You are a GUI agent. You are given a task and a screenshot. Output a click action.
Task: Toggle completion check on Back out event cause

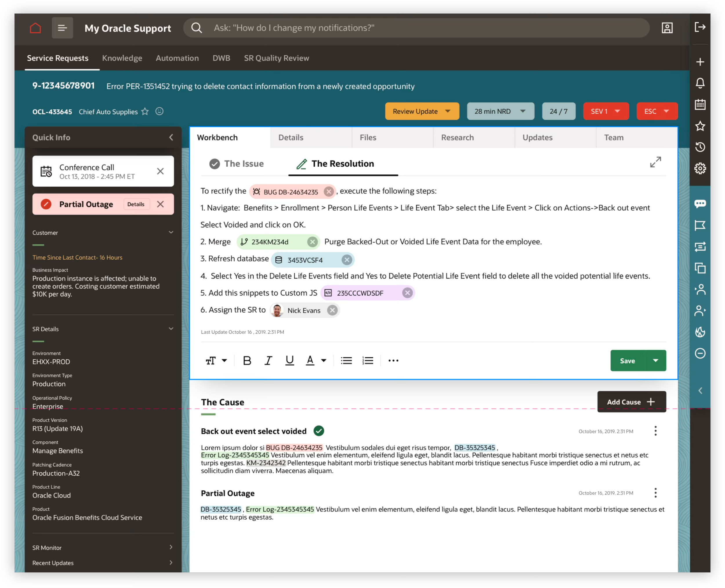point(319,431)
